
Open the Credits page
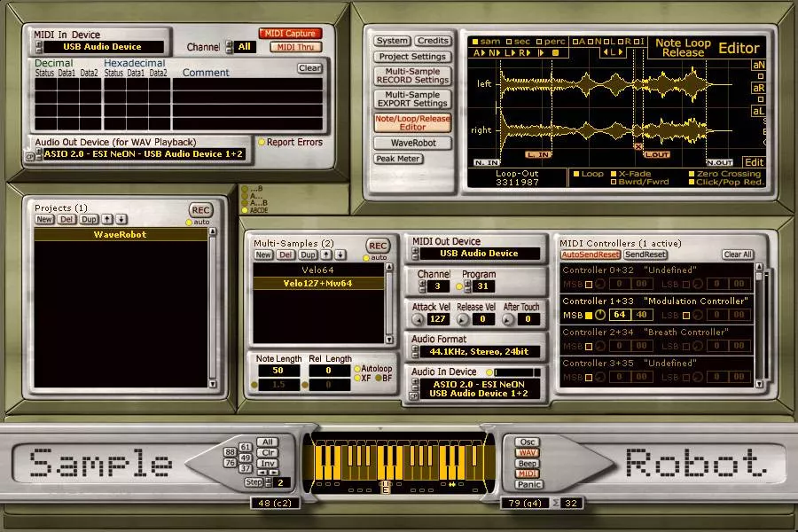tap(433, 41)
